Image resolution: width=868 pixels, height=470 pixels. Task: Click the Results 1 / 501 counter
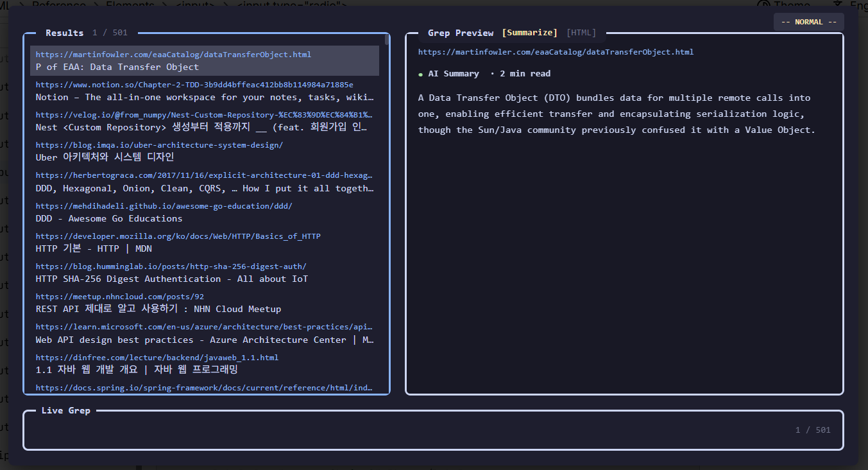(110, 33)
